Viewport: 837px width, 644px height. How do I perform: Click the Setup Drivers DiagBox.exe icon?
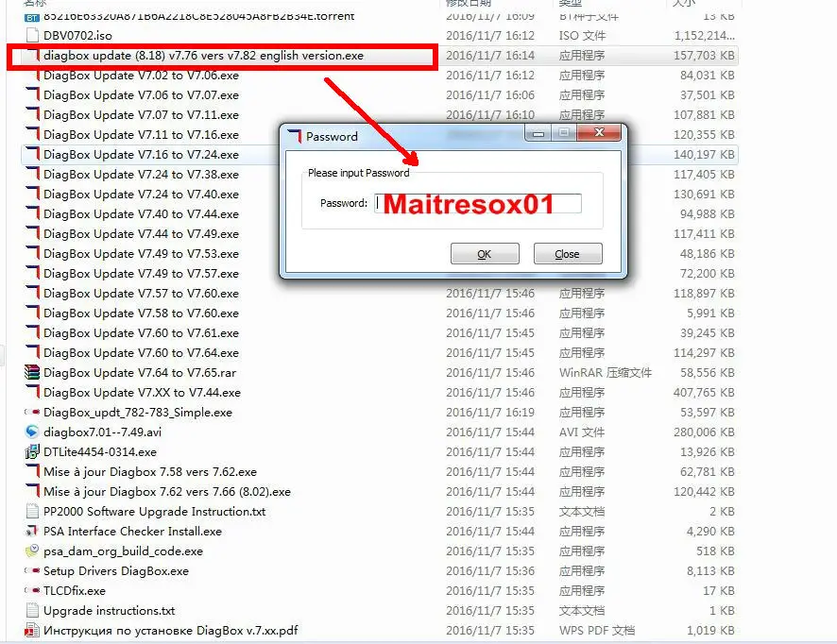click(x=32, y=571)
